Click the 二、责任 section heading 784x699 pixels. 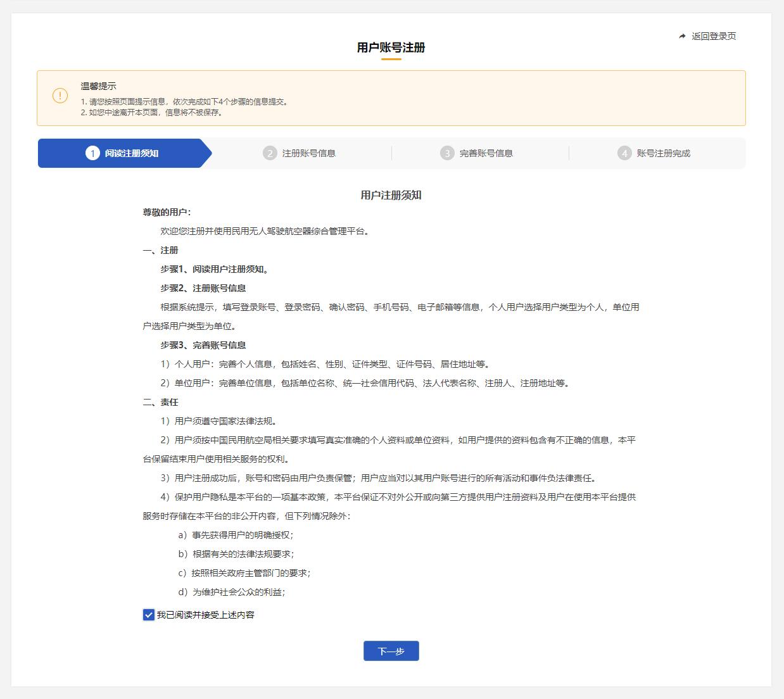point(160,402)
